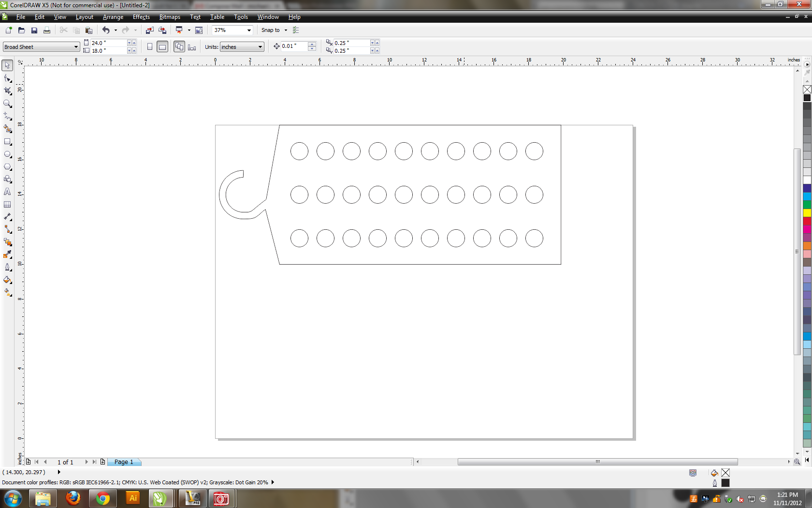Viewport: 812px width, 508px height.
Task: Click the duplicate distance x 0.25 field
Action: point(351,43)
